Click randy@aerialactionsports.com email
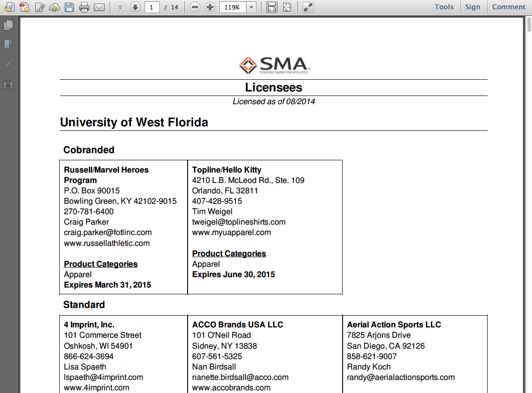The image size is (532, 393). (401, 378)
